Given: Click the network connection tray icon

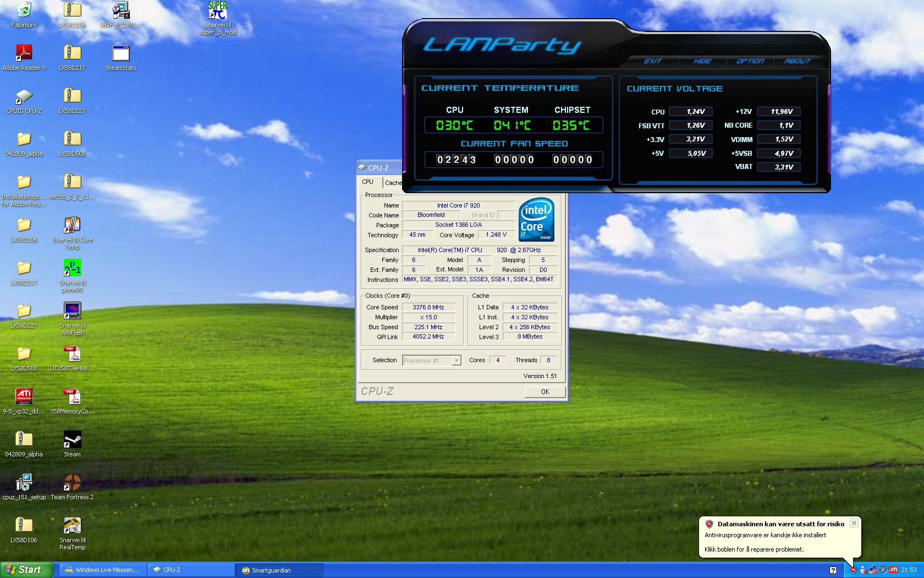Looking at the screenshot, I should [x=873, y=570].
